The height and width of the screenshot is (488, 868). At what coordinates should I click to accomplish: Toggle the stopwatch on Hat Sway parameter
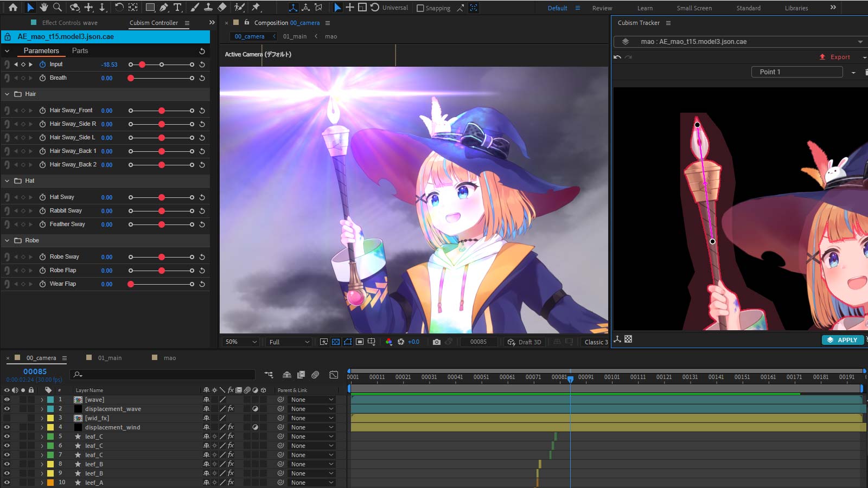click(x=43, y=197)
